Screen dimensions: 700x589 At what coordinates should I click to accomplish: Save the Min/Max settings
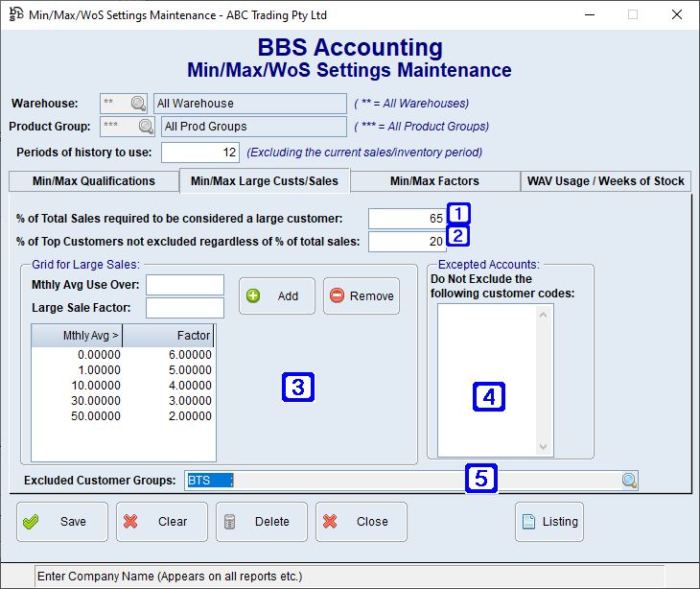click(61, 522)
